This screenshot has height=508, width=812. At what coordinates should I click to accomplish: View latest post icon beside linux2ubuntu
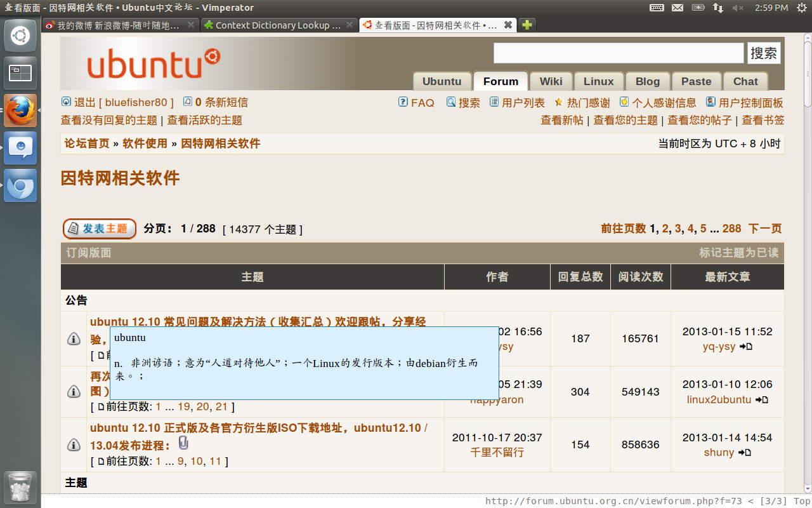click(x=762, y=400)
